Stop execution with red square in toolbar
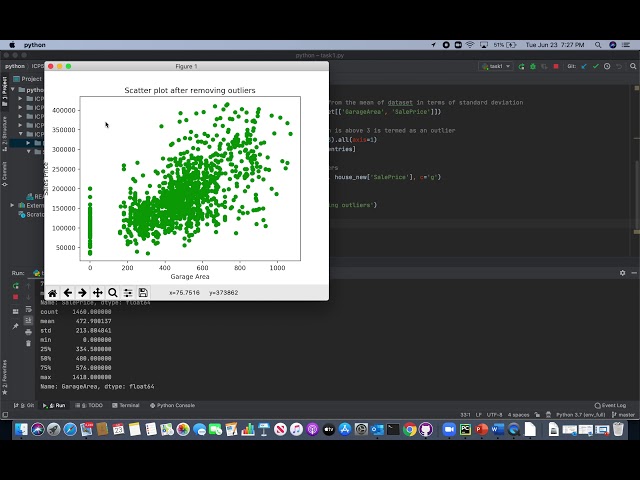Image resolution: width=640 pixels, height=480 pixels. [x=556, y=66]
